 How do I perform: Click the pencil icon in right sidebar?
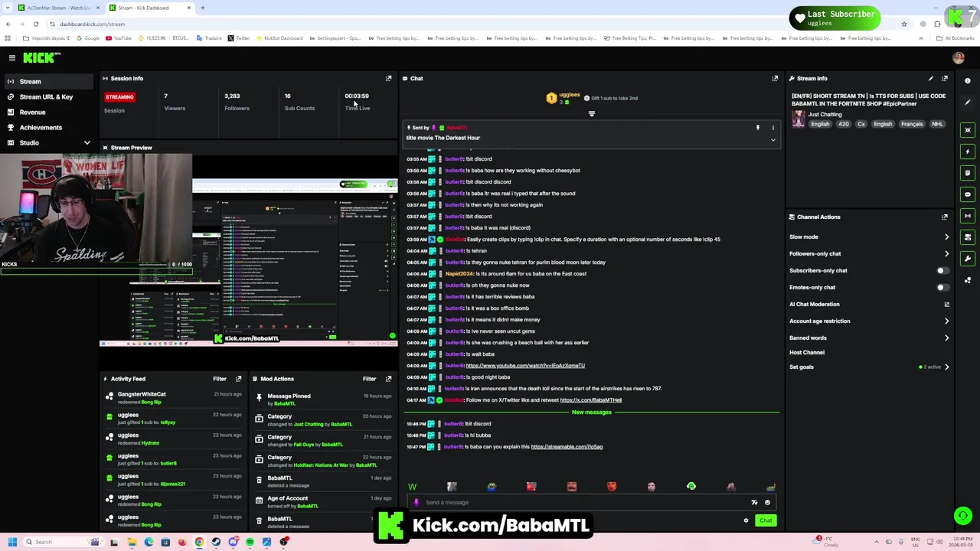(x=968, y=103)
